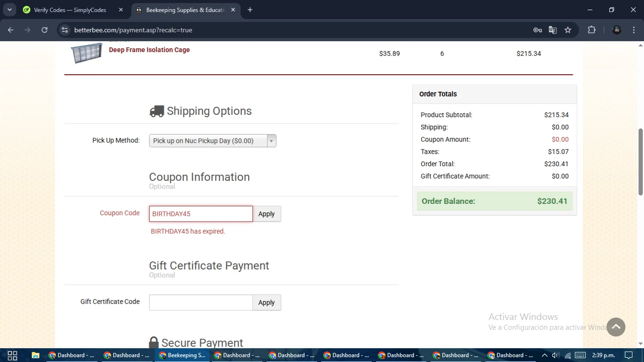This screenshot has width=644, height=362.
Task: Open the saved passwords key icon
Action: [538, 30]
